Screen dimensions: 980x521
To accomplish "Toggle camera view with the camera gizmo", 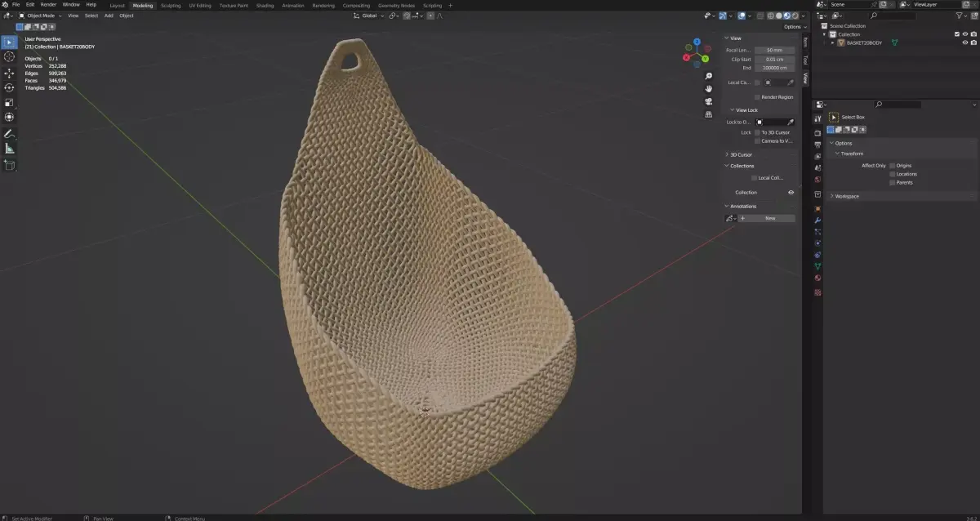I will point(709,101).
